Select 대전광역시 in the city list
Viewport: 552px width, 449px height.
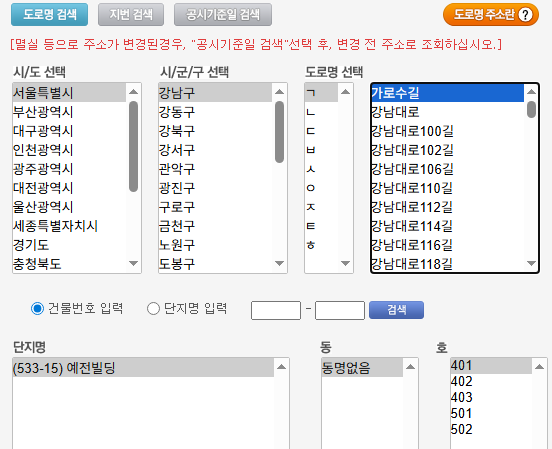(x=69, y=188)
